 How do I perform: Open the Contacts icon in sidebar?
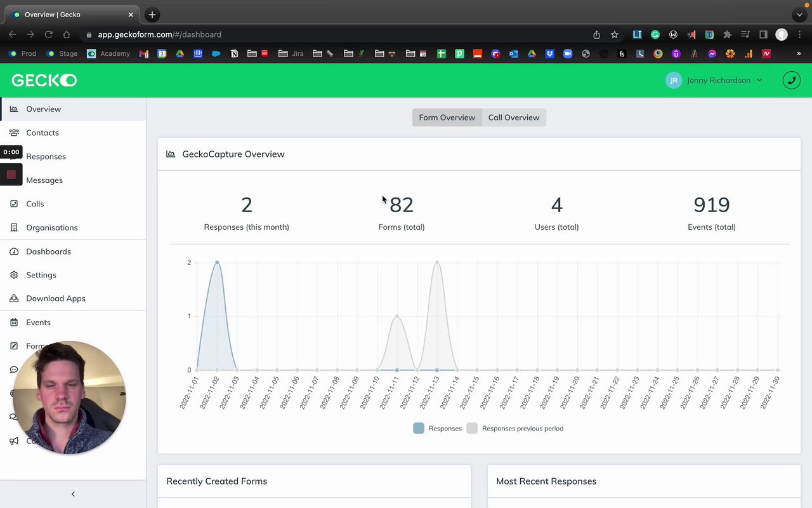pyautogui.click(x=14, y=133)
